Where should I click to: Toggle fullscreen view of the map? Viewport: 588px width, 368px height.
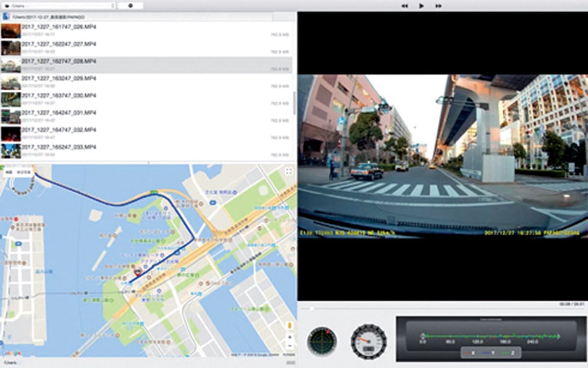coord(289,171)
